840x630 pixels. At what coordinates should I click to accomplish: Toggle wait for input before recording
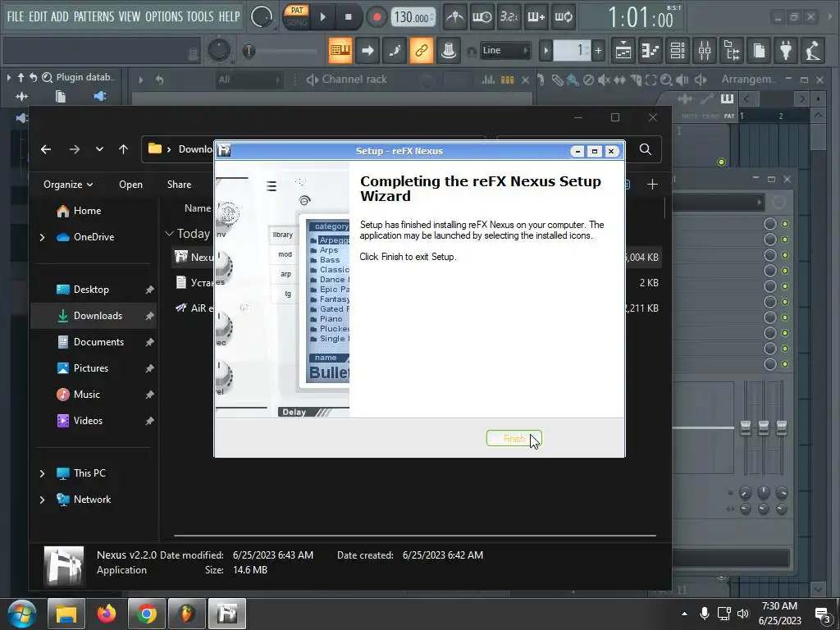click(482, 17)
